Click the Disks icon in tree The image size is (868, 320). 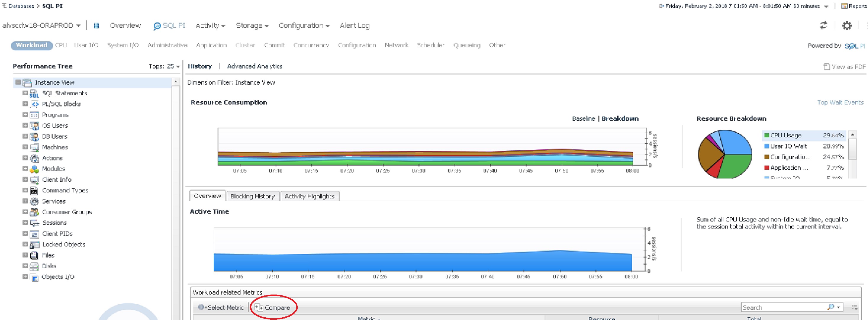pyautogui.click(x=34, y=266)
